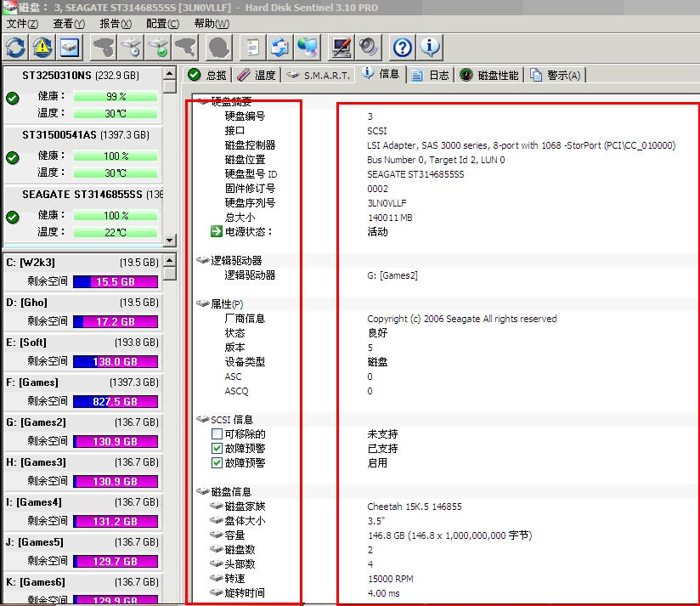Open the 报告 menu
Viewport: 700px width, 606px height.
[116, 24]
